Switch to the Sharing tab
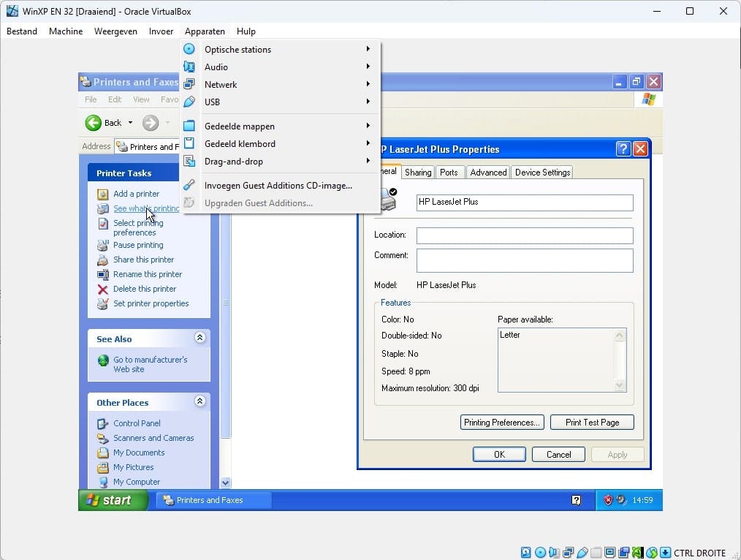The width and height of the screenshot is (741, 560). pyautogui.click(x=418, y=173)
